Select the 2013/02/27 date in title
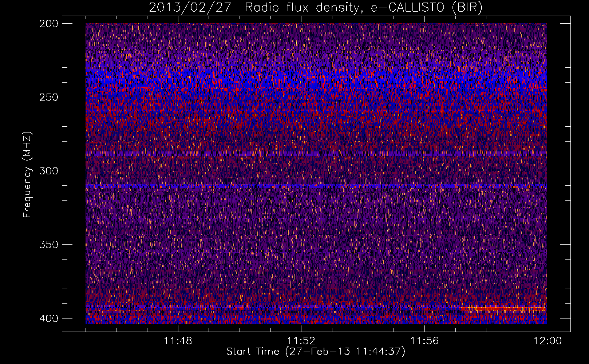The height and width of the screenshot is (364, 589). [190, 8]
